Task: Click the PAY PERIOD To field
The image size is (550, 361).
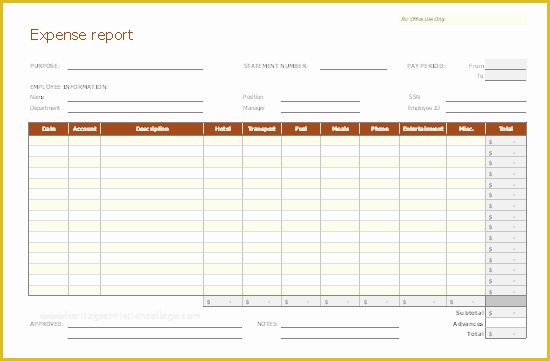Action: click(x=505, y=76)
